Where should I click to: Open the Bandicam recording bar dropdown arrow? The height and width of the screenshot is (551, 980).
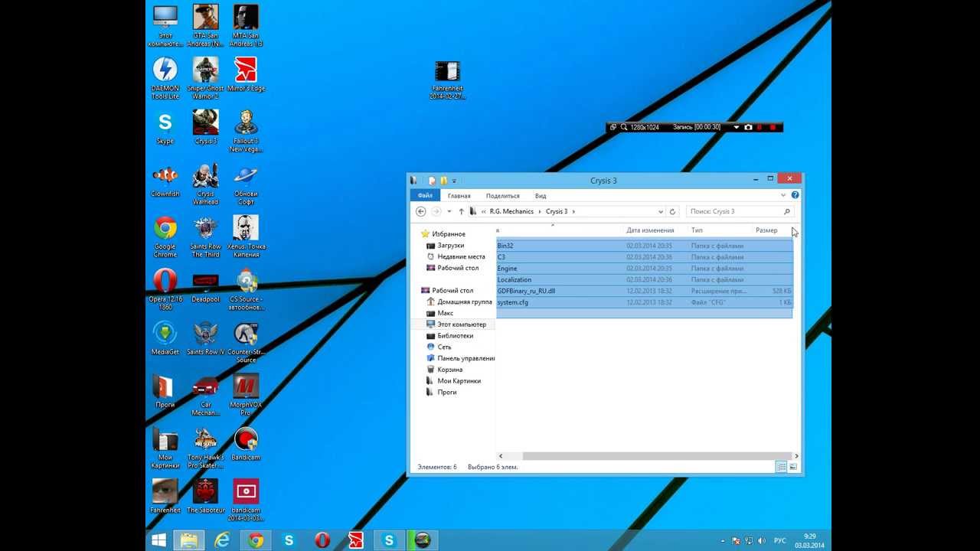[737, 127]
